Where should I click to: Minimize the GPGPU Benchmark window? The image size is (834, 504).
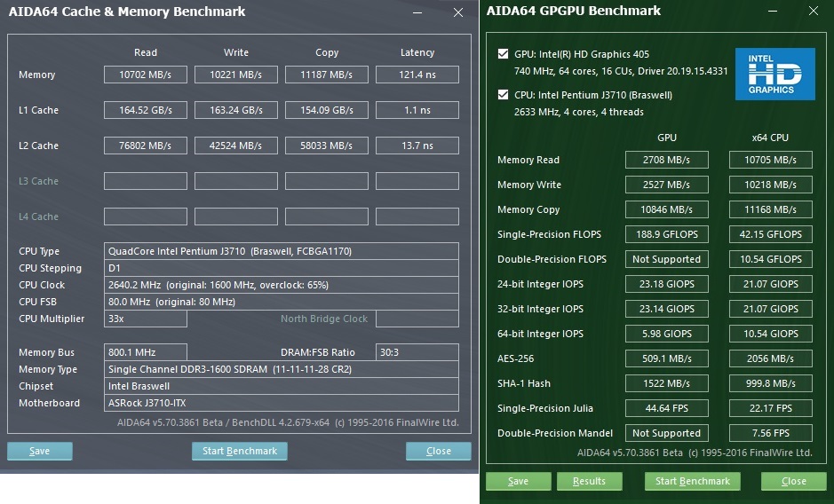click(773, 12)
